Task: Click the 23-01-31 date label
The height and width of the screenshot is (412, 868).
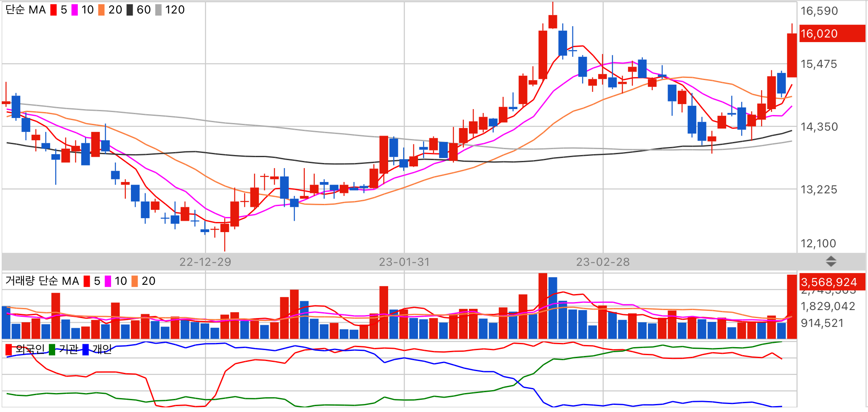Action: 404,262
